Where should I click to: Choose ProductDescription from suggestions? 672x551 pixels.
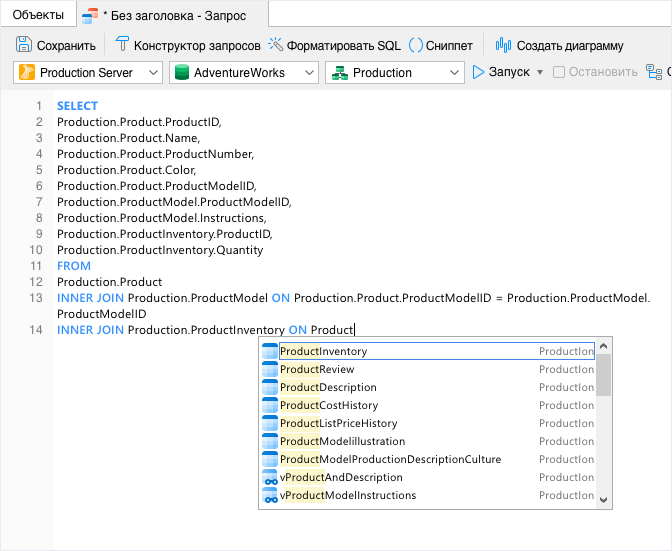(x=437, y=387)
